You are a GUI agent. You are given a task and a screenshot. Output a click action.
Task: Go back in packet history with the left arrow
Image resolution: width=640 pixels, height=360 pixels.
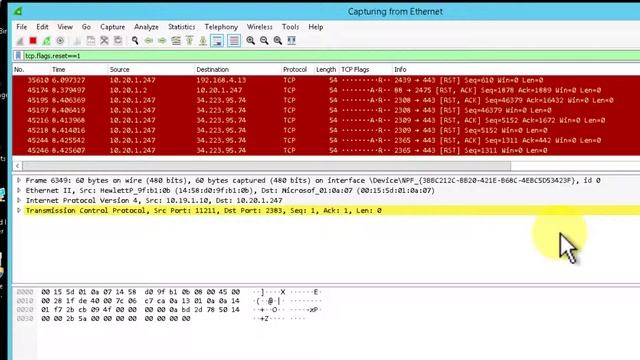coord(149,40)
